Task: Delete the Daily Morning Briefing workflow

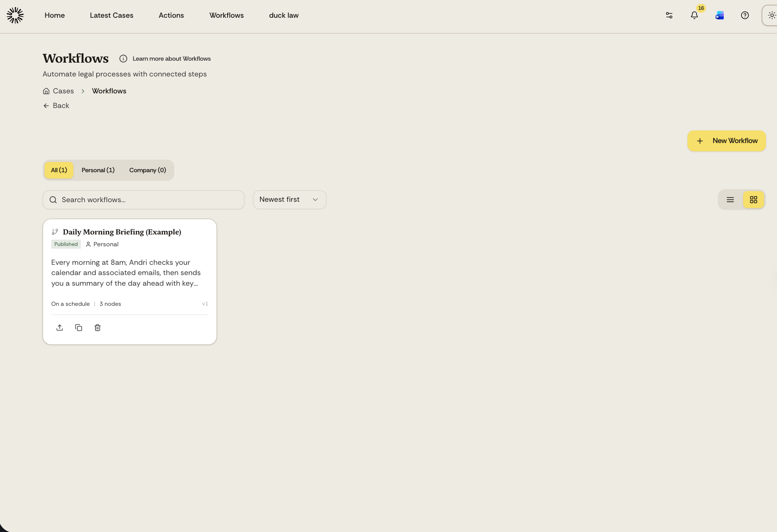Action: (97, 327)
